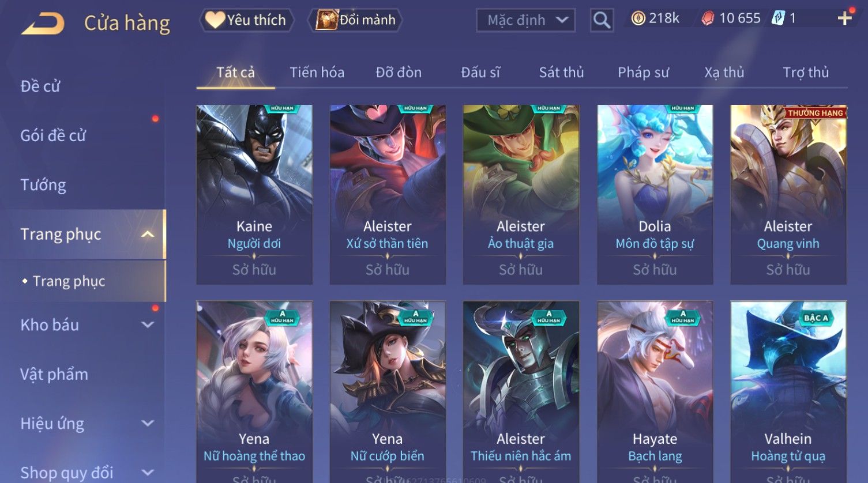Tap the red gem currency icon

pos(708,18)
